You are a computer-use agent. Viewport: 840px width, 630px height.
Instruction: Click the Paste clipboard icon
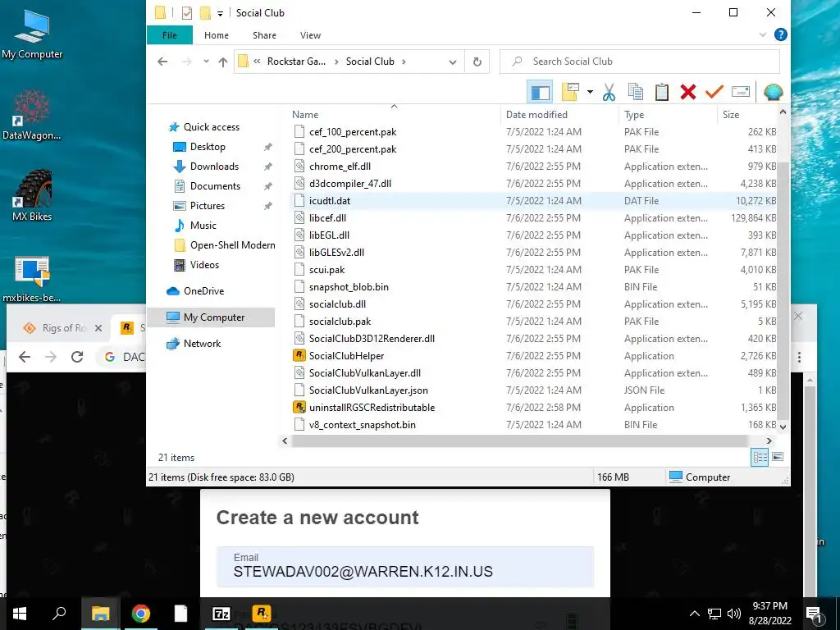(662, 92)
